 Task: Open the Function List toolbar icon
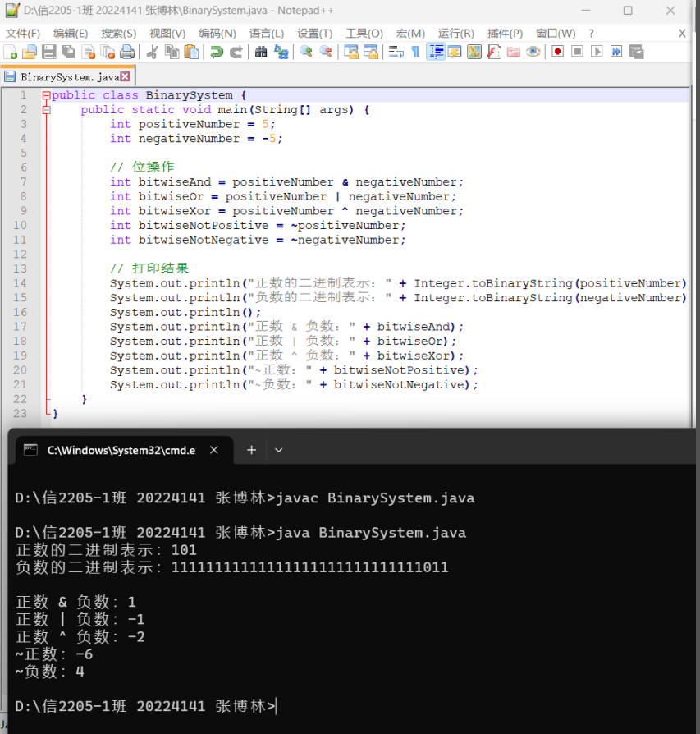pyautogui.click(x=494, y=52)
